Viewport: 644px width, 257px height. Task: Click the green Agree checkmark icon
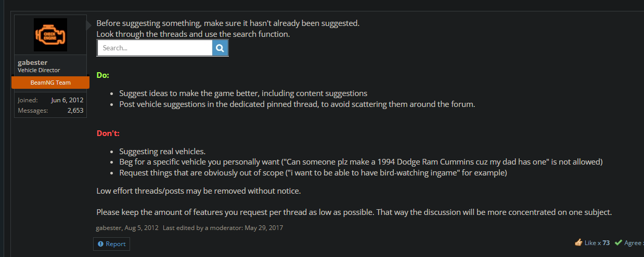618,242
